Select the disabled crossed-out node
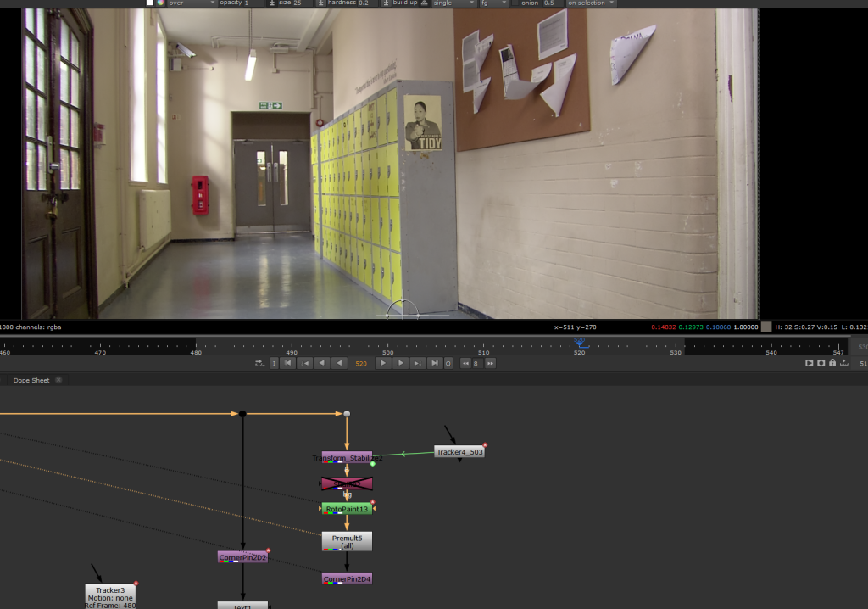Screen dimensions: 868x609 tap(347, 483)
